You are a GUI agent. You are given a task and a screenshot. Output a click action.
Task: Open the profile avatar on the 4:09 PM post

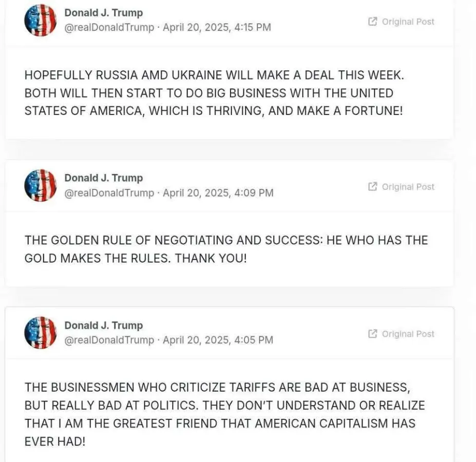pos(41,185)
